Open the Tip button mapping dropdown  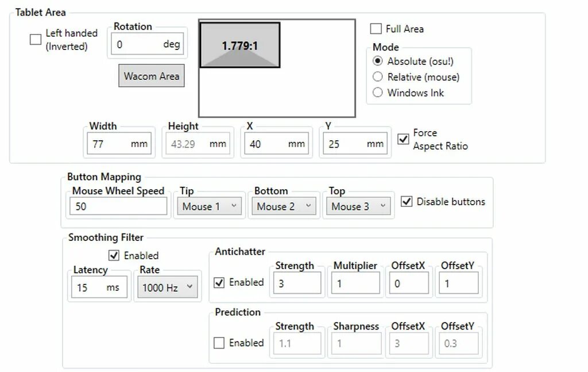(x=210, y=206)
